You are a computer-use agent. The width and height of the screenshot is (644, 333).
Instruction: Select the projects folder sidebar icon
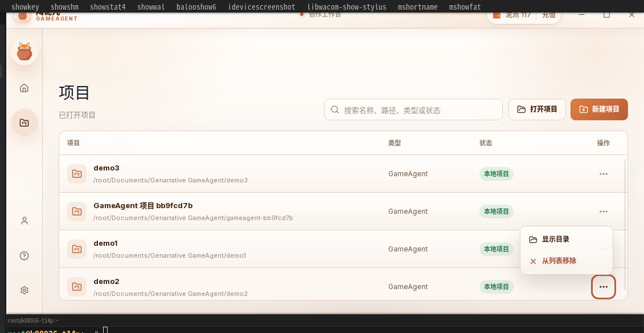click(24, 123)
